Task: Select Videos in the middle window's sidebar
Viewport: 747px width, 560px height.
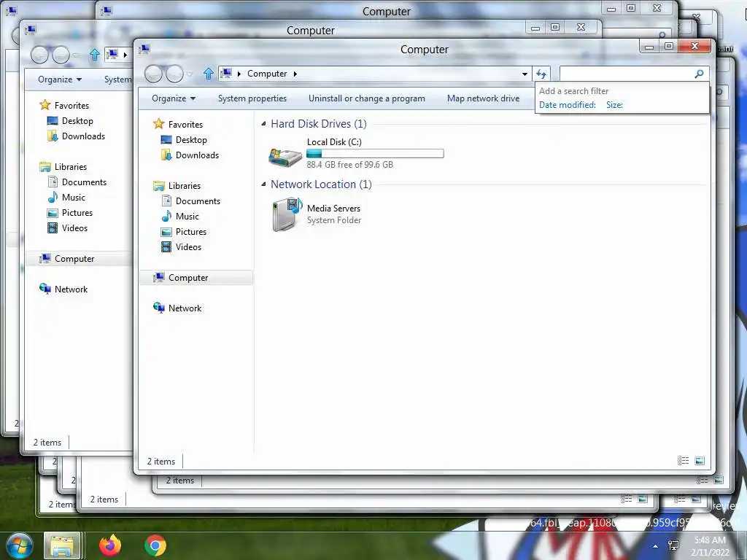Action: click(74, 227)
